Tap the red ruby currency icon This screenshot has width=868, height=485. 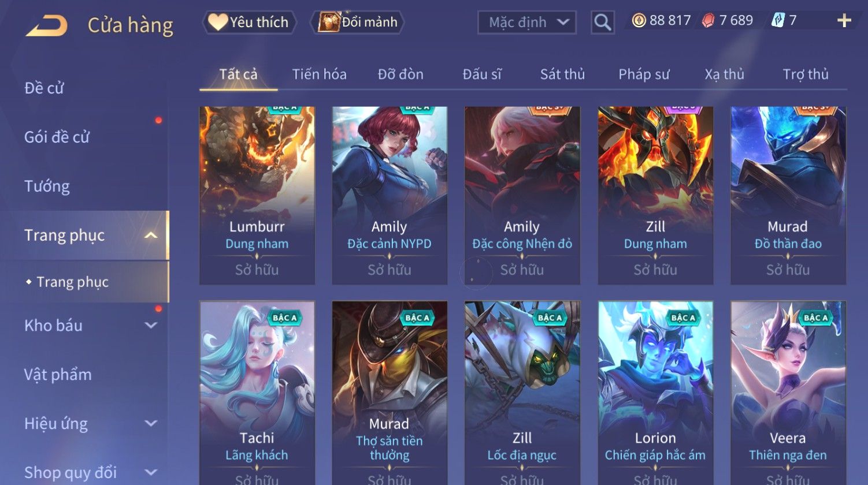coord(709,21)
